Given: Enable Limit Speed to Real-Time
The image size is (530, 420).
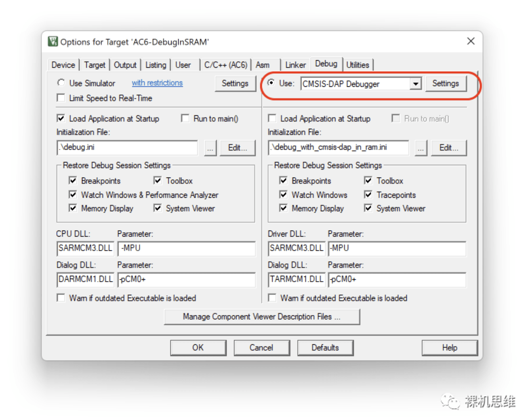Looking at the screenshot, I should click(x=61, y=98).
